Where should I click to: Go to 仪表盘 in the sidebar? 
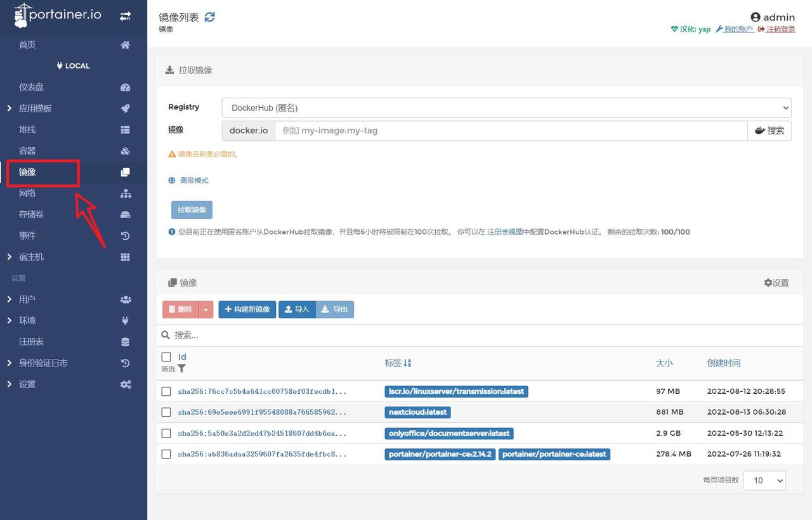(x=31, y=88)
